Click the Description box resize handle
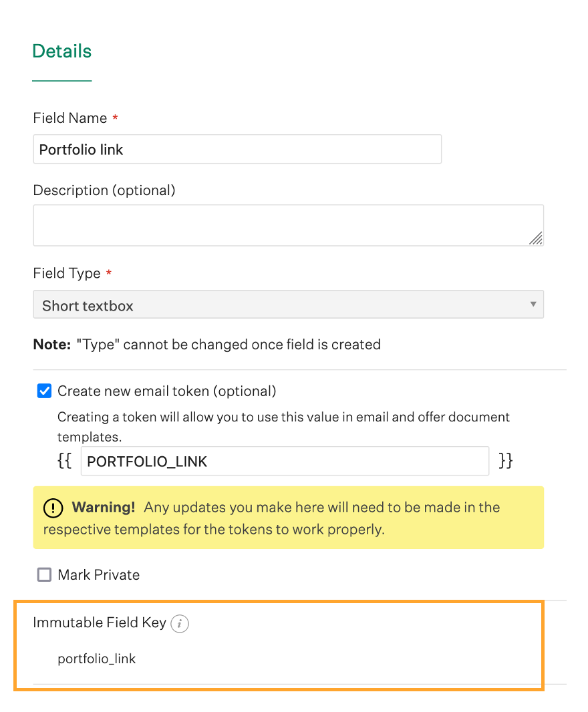This screenshot has width=588, height=712. click(536, 238)
